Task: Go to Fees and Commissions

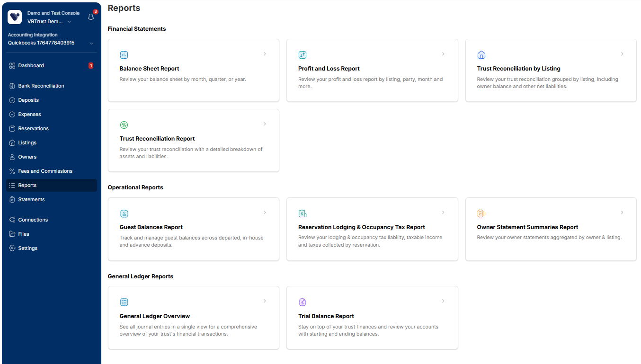Action: pos(52,171)
